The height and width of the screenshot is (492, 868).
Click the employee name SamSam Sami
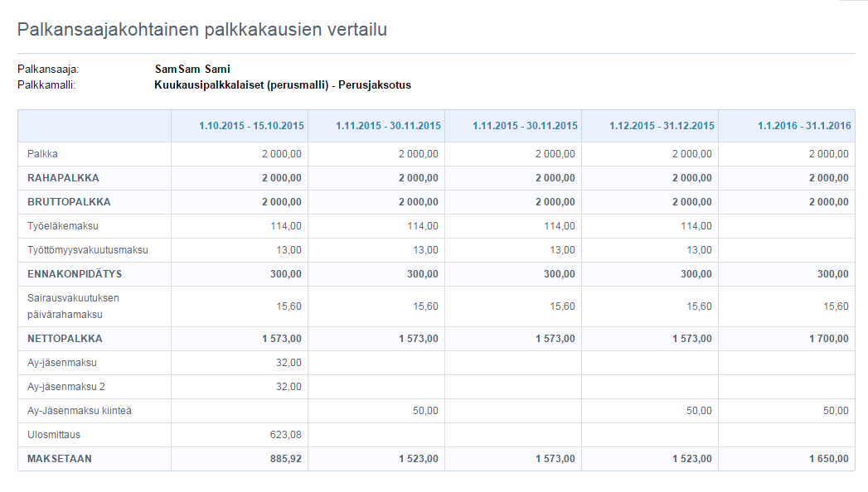point(192,70)
